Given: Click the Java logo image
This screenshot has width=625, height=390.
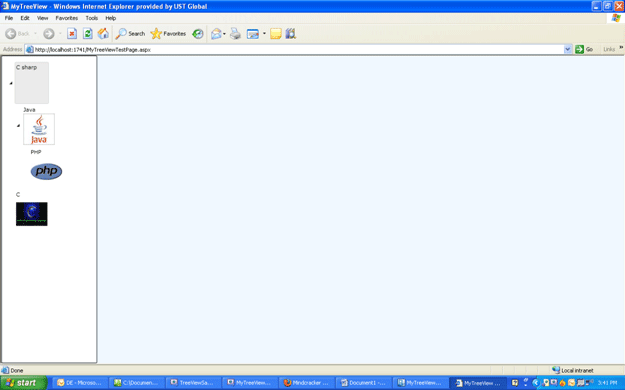Looking at the screenshot, I should [39, 129].
